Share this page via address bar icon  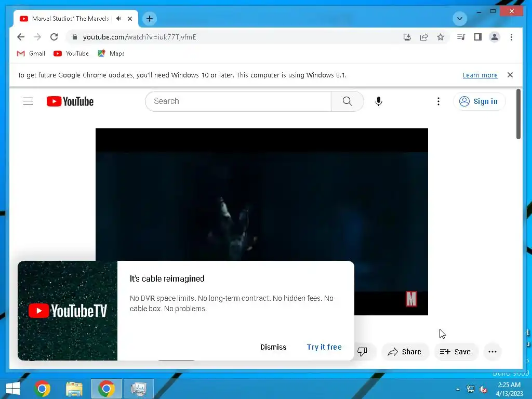pos(424,37)
